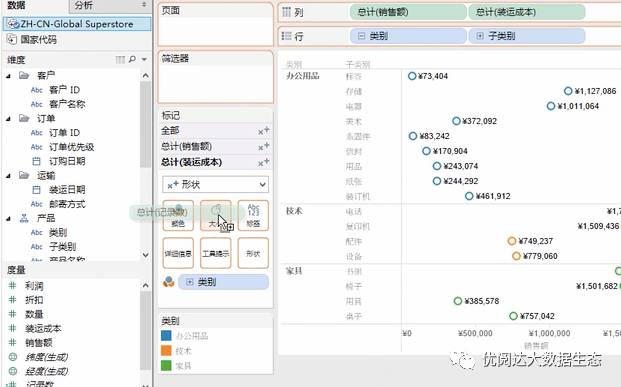The image size is (621, 387).
Task: Select the ZH-CN-Global Superstore data source
Action: click(76, 24)
